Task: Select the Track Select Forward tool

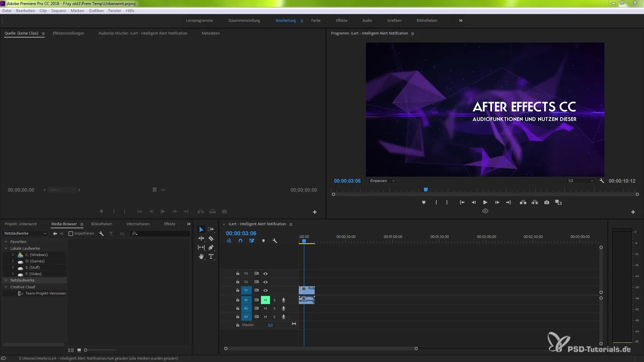Action: point(211,230)
